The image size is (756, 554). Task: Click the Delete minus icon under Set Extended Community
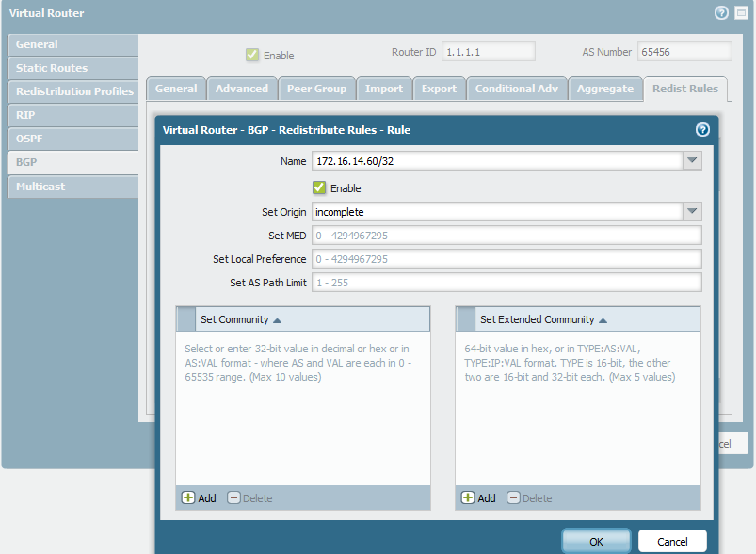click(514, 497)
